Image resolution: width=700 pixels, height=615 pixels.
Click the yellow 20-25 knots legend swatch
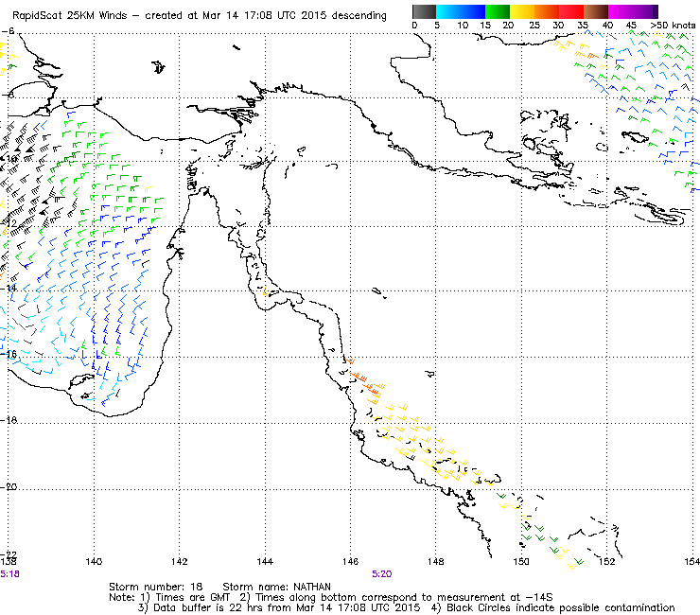pyautogui.click(x=522, y=11)
